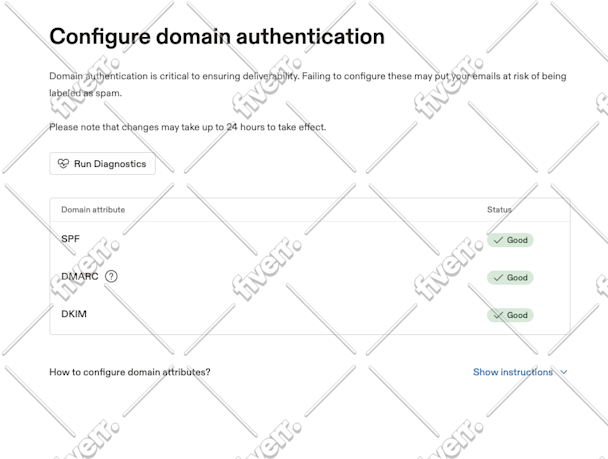Select the SPF row label
This screenshot has width=608, height=459.
[71, 239]
